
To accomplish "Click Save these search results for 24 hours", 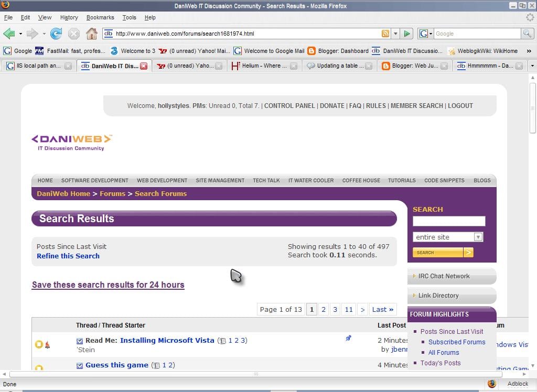I will (x=108, y=285).
